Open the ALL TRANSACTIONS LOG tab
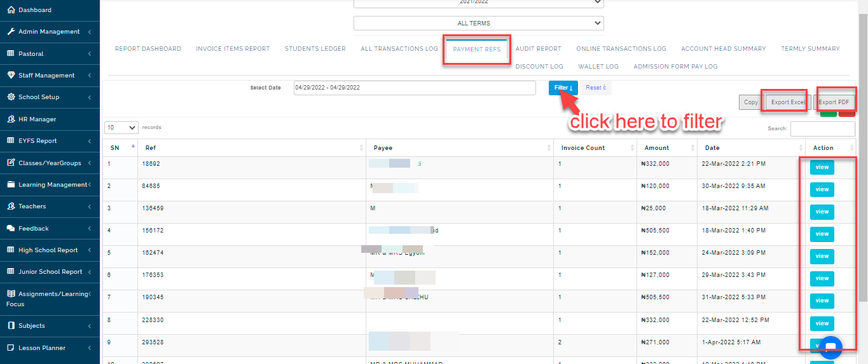The image size is (868, 364). tap(399, 49)
